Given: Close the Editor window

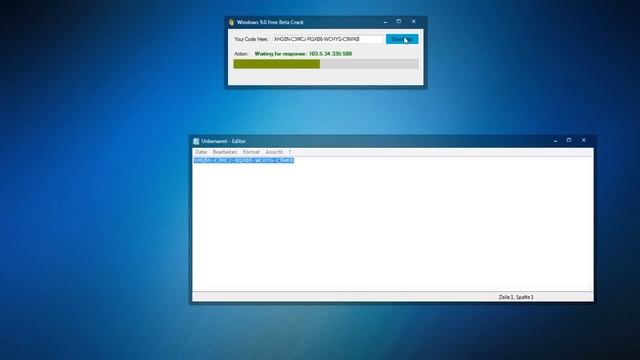Looking at the screenshot, I should pos(584,140).
